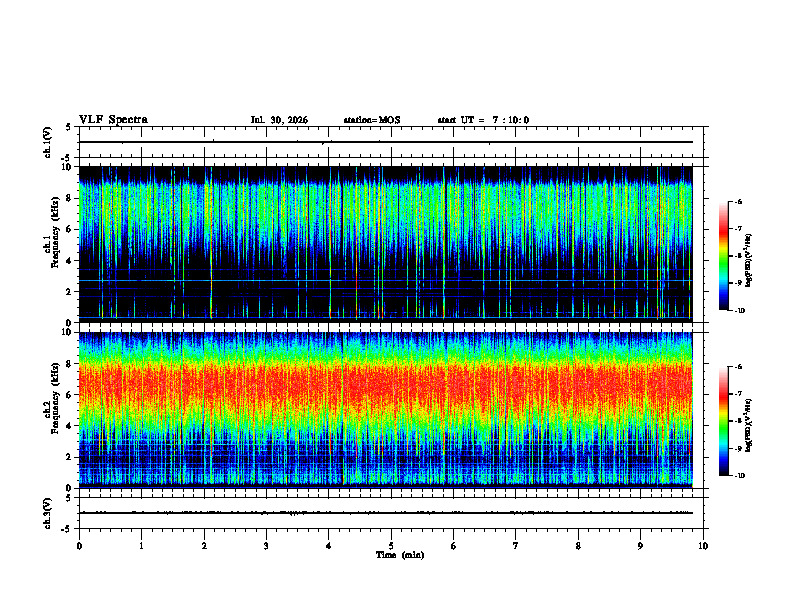Click the '-5' tick label of ch.3(V) panel

(67, 529)
